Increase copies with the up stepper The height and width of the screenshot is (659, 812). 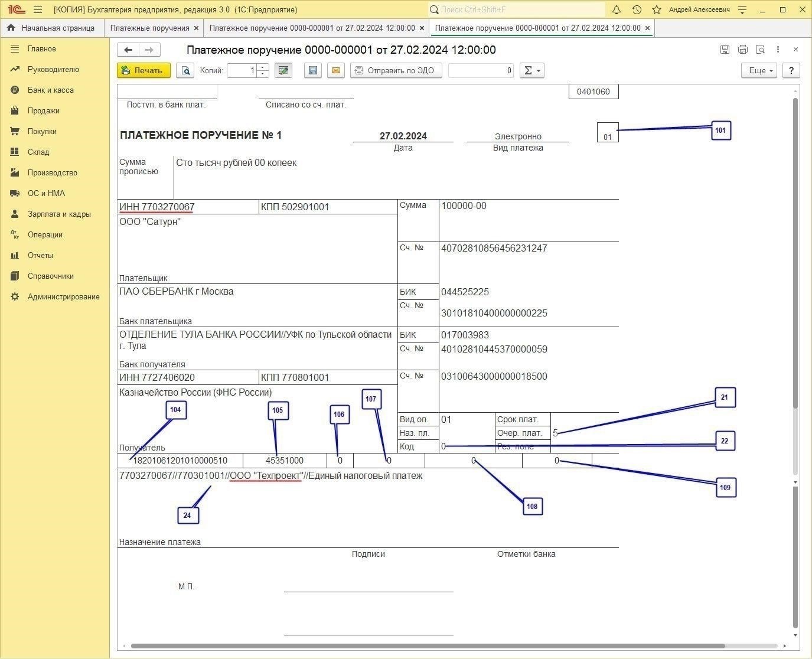point(263,67)
